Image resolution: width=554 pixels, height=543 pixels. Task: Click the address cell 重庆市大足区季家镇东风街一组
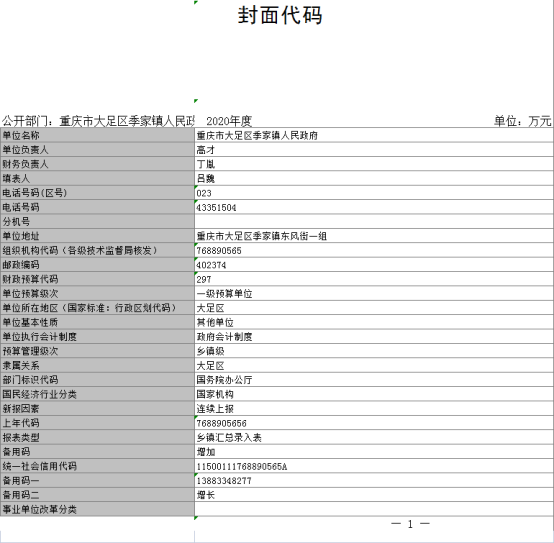tap(374, 236)
